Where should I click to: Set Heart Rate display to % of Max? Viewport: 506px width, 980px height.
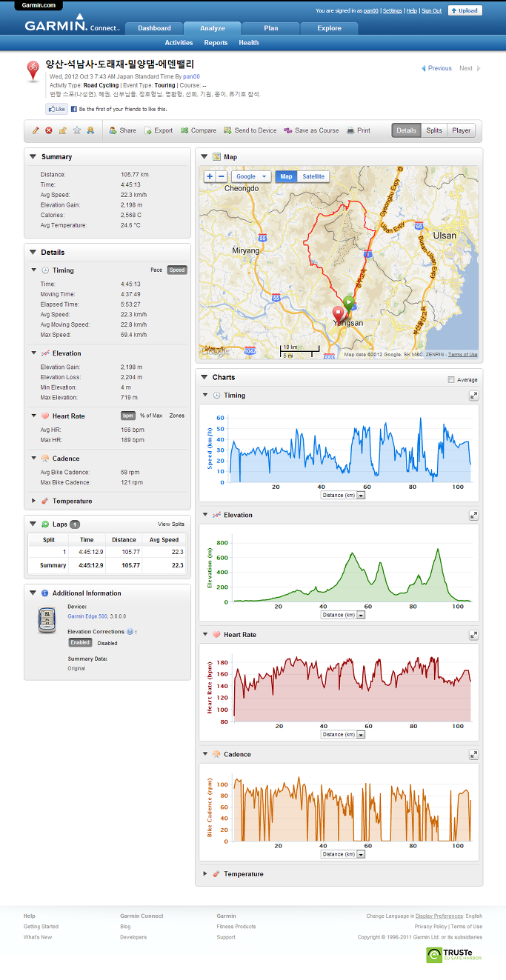click(x=151, y=416)
